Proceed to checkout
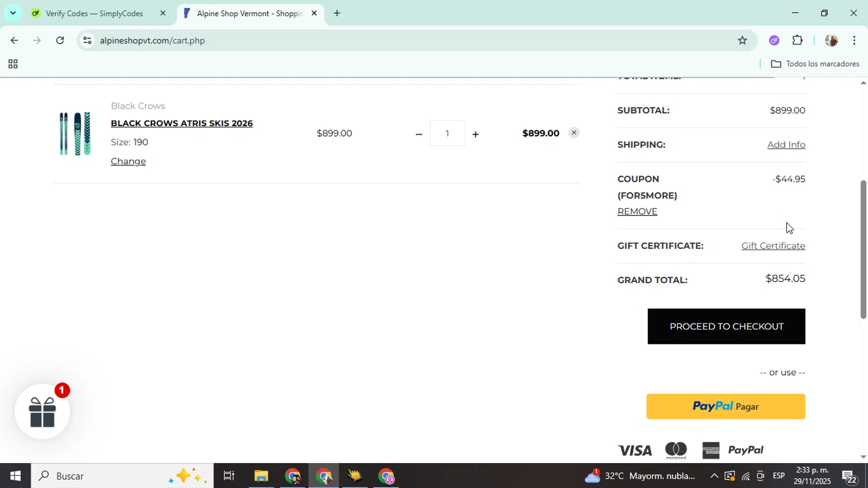The image size is (868, 488). (x=726, y=326)
